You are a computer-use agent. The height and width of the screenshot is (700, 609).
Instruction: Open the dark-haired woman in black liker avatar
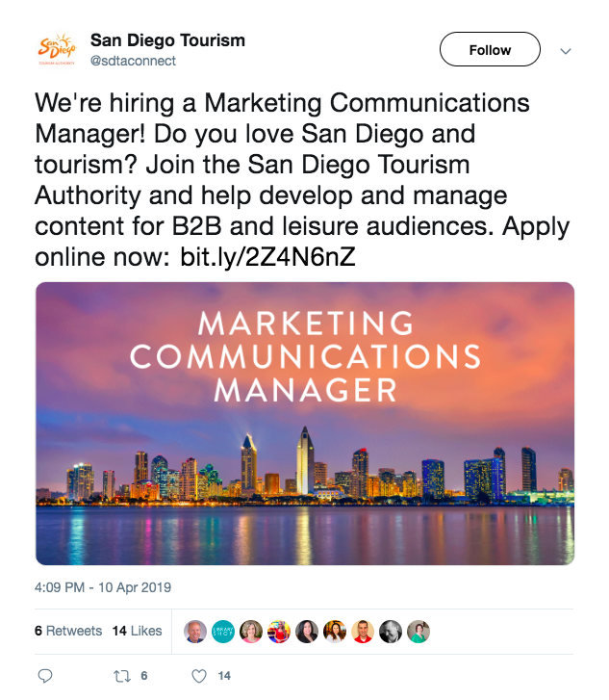click(307, 632)
